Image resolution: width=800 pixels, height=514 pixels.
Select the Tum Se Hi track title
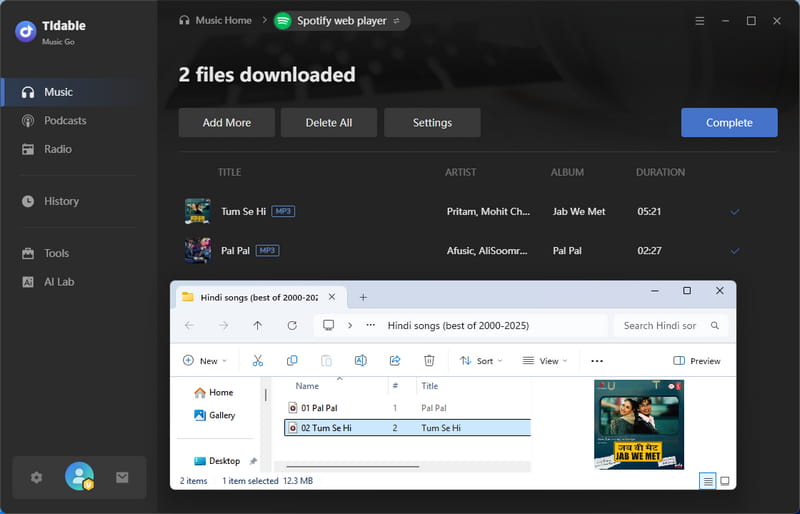click(243, 211)
